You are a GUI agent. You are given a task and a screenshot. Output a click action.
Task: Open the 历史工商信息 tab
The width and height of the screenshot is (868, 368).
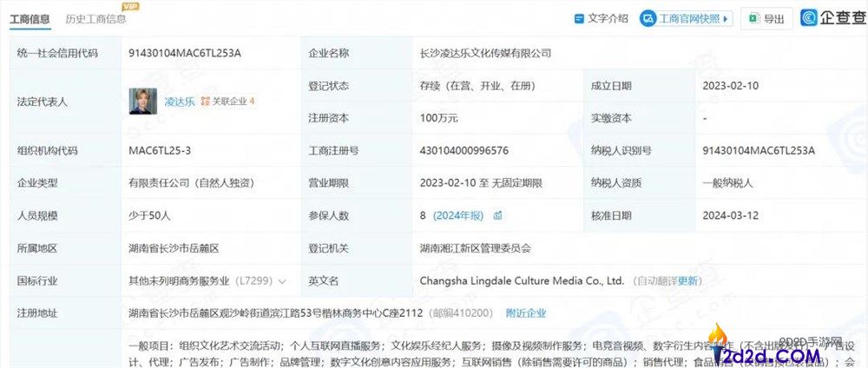click(95, 19)
